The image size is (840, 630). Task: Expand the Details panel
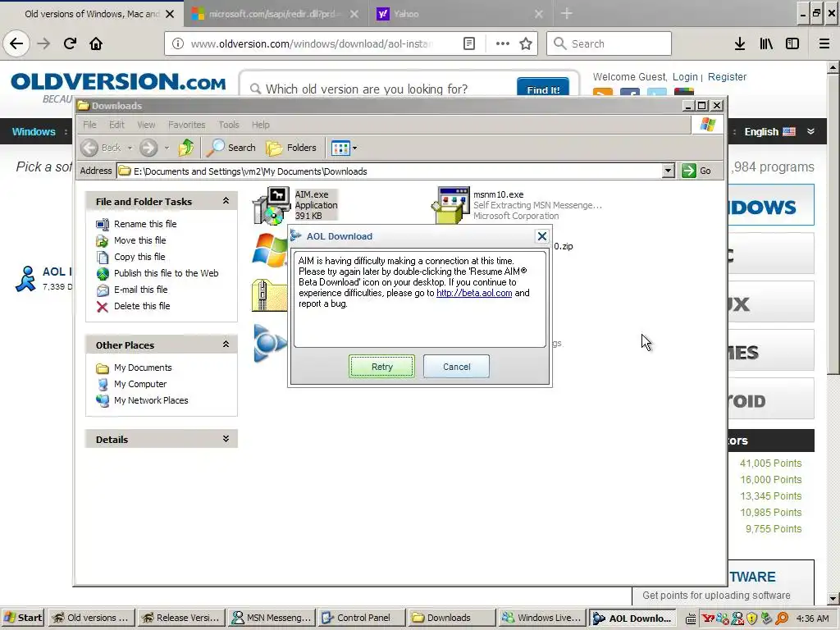(226, 439)
